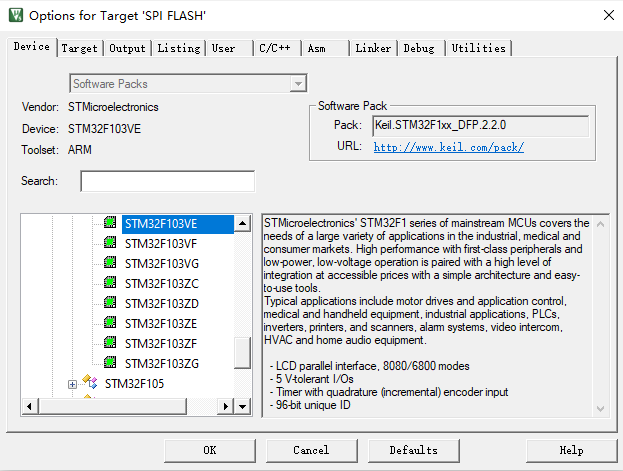Switch to the Output tab
The width and height of the screenshot is (623, 471).
[128, 48]
